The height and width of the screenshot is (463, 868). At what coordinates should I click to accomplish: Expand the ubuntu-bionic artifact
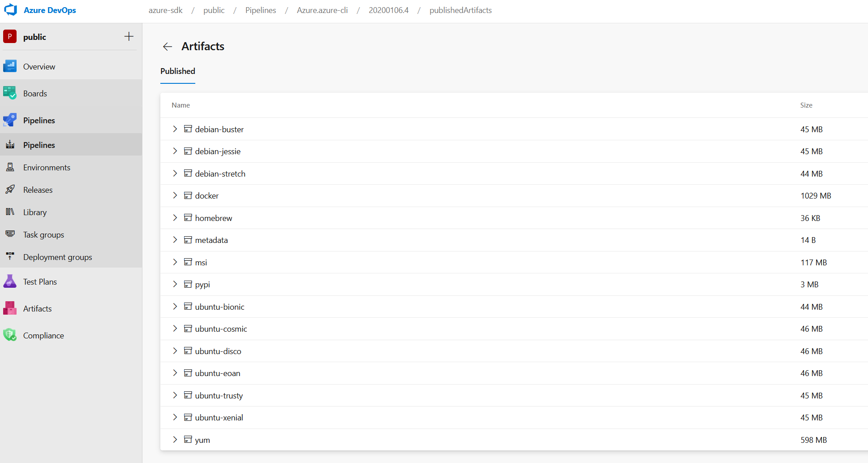175,307
